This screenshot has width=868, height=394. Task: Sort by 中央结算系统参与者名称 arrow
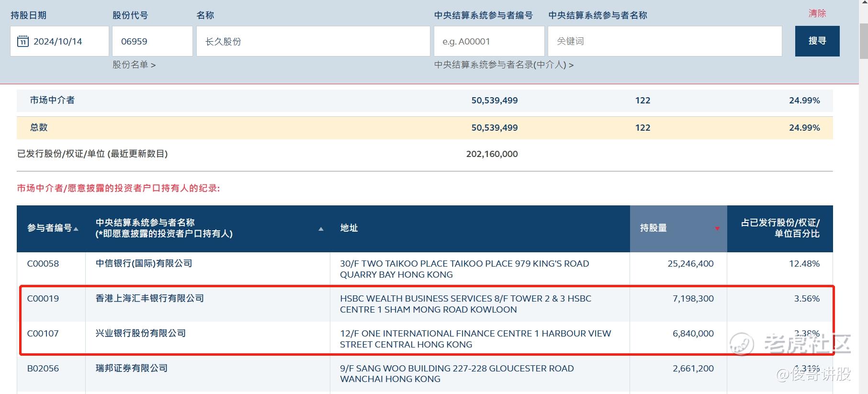click(x=321, y=229)
